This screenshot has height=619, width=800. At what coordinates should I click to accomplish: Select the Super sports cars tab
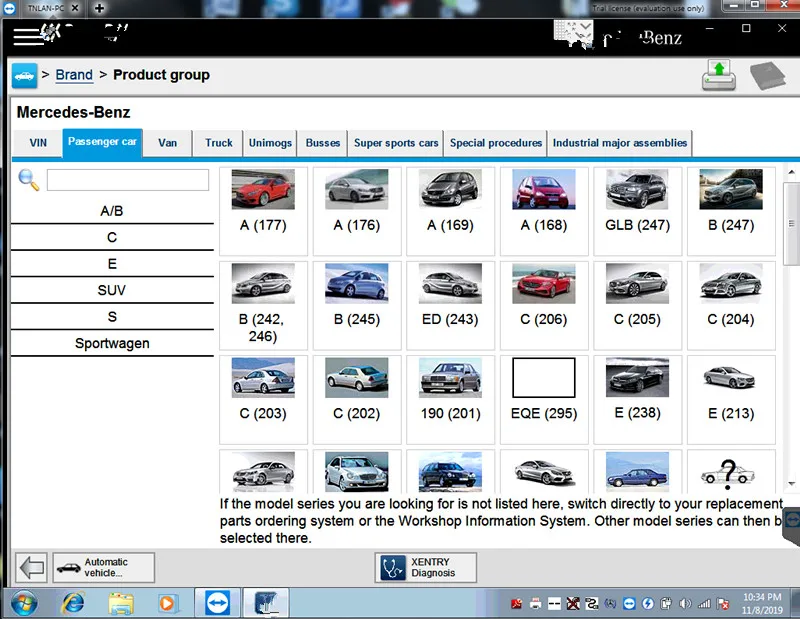tap(396, 143)
